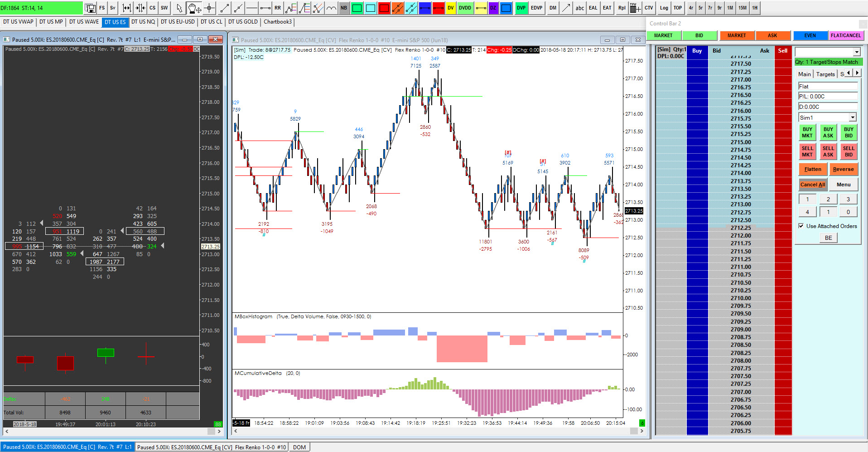
Task: Click the DM toolbar button
Action: coord(553,8)
